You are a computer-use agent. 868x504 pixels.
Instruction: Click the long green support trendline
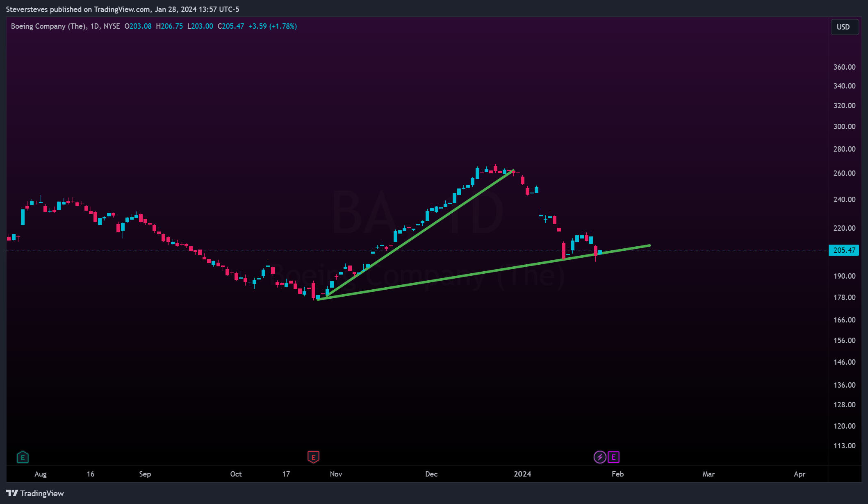(x=484, y=272)
